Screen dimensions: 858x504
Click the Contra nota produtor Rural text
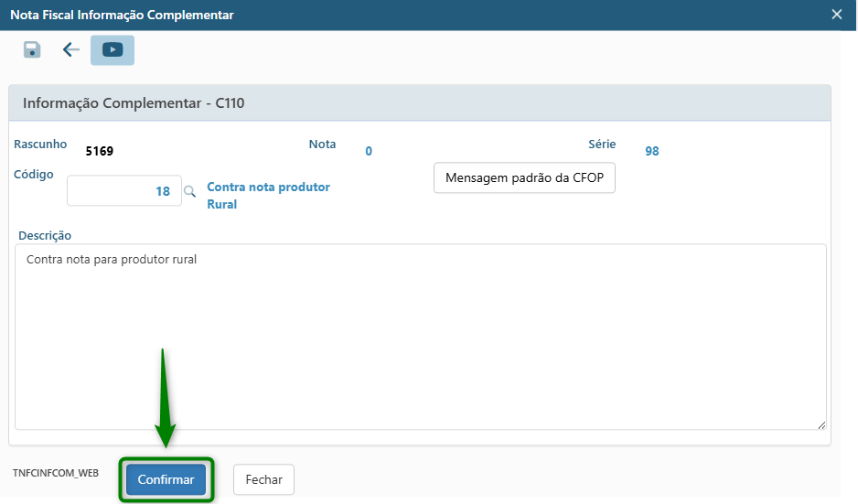(x=268, y=195)
